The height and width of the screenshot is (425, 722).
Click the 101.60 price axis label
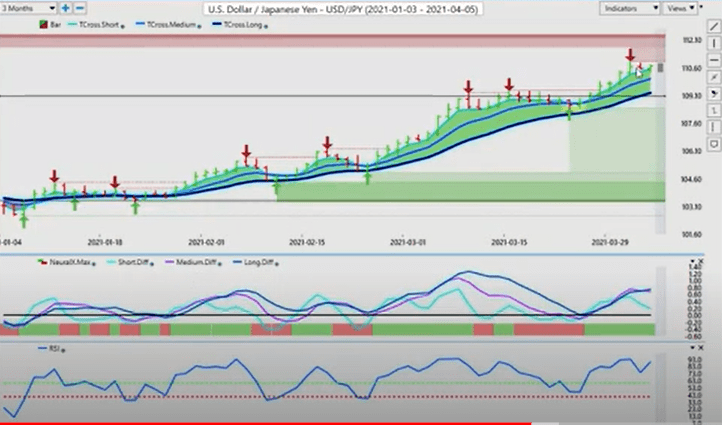coord(692,235)
